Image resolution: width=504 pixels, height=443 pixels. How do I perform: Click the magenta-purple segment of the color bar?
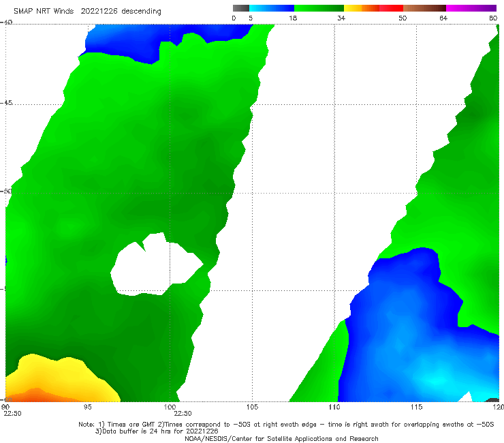[x=471, y=8]
